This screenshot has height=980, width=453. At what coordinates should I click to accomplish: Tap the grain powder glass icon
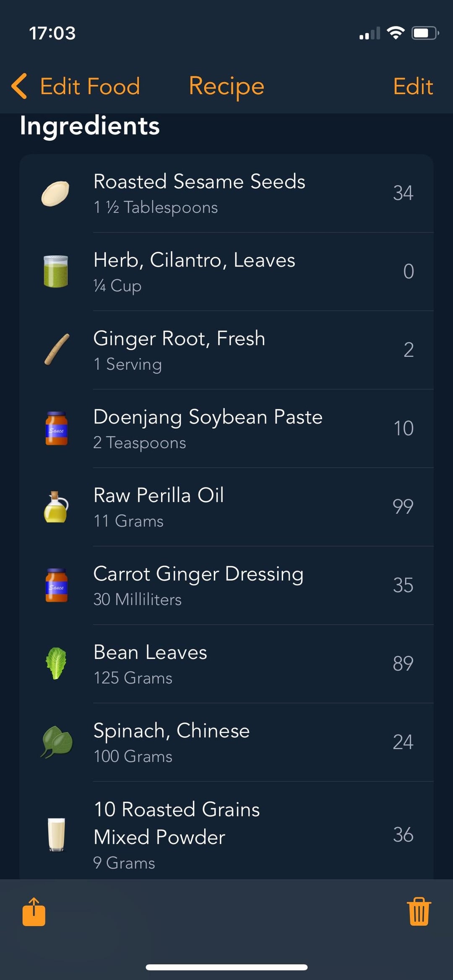click(56, 834)
